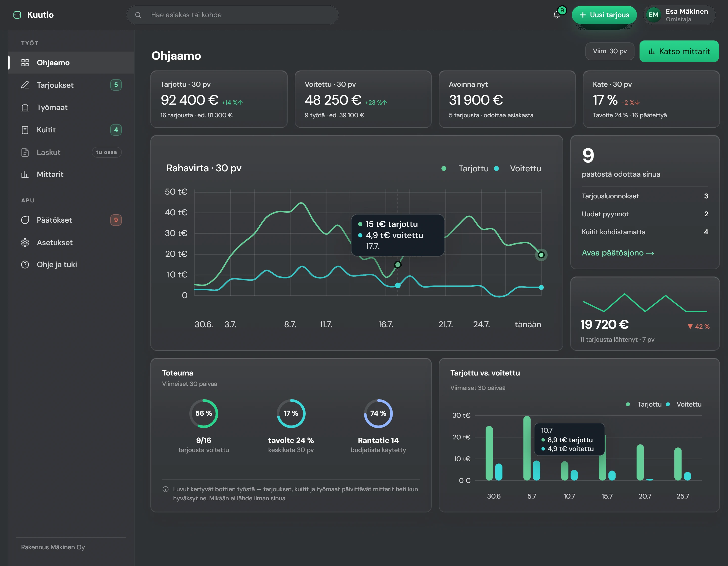728x566 pixels.
Task: Click the Katso mittarit button
Action: click(x=679, y=51)
